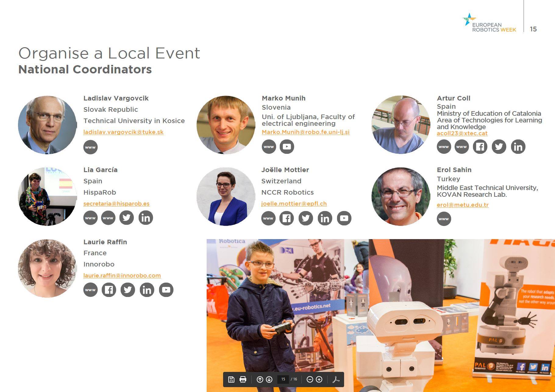
Task: Open Marko Munih's YouTube icon
Action: pyautogui.click(x=287, y=147)
